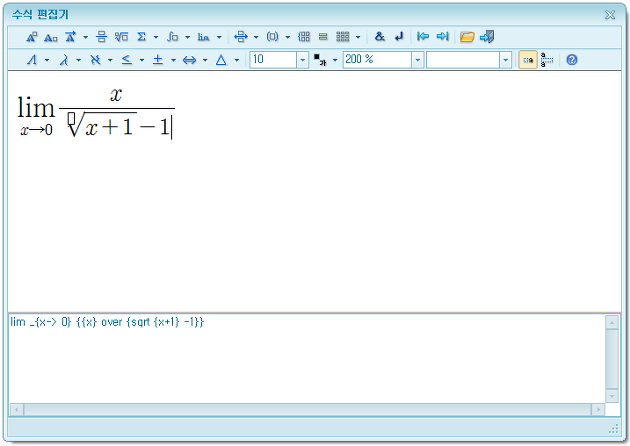Click the vertical stack (pile) icon
Viewport: 630px width, 446px height.
pyautogui.click(x=323, y=37)
